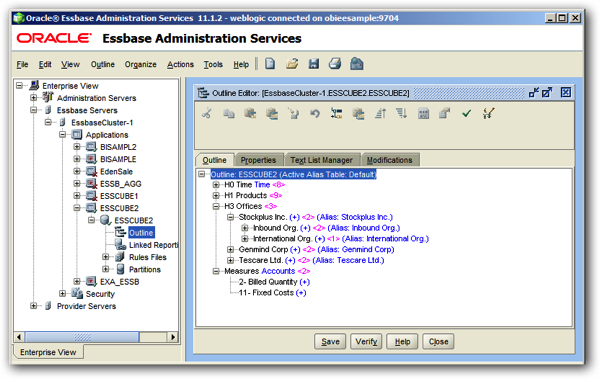600x379 pixels.
Task: Open the Text List Manager tab
Action: 321,160
